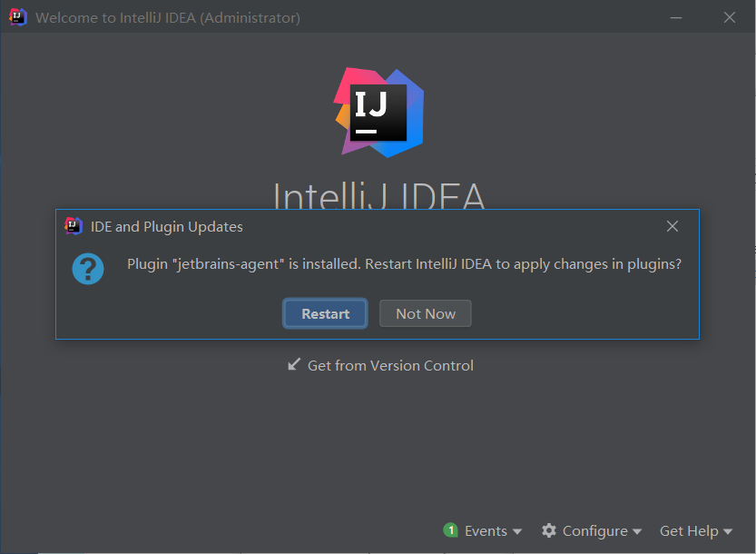This screenshot has height=554, width=756.
Task: Click the Restart button in the dialog
Action: [x=325, y=313]
